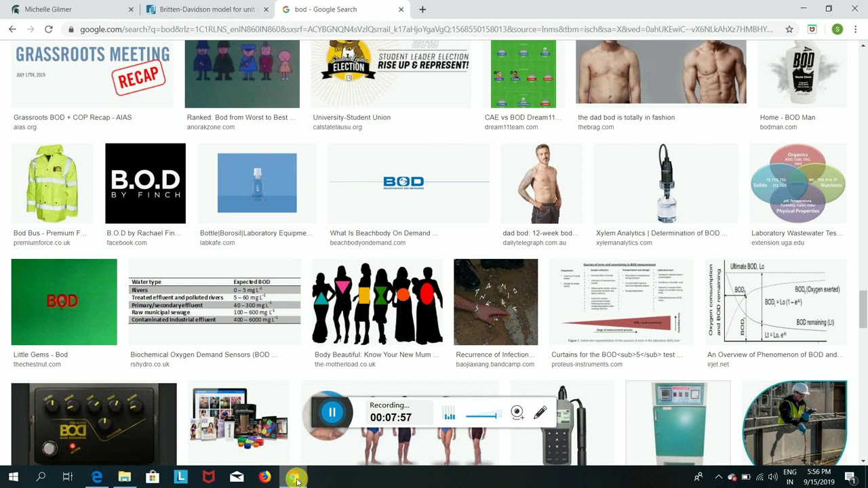Bookmark this page with star icon
Viewport: 868px width, 488px height.
[789, 29]
